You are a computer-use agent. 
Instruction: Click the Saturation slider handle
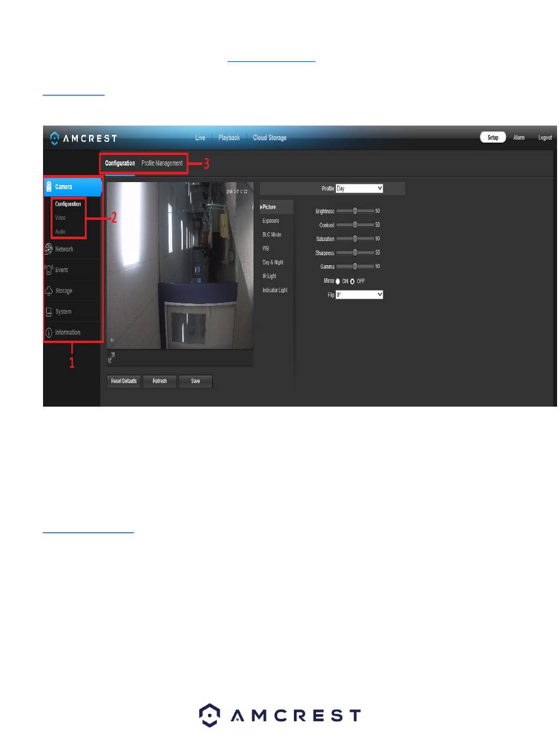coord(355,239)
